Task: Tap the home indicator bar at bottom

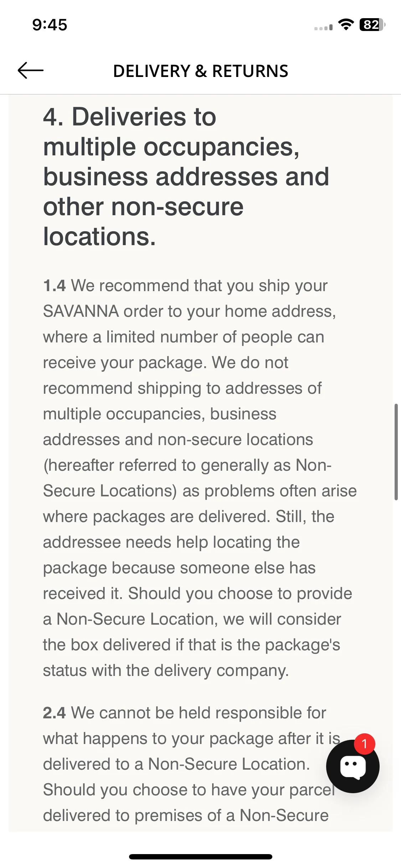Action: click(201, 857)
